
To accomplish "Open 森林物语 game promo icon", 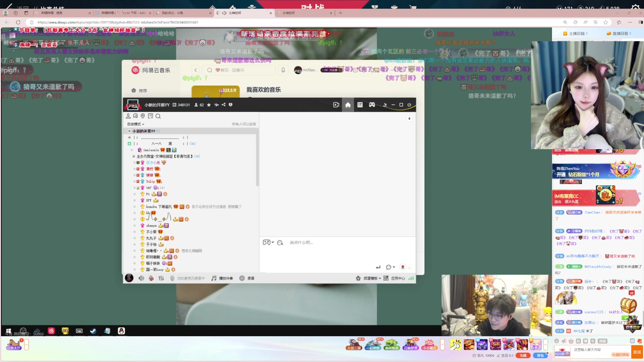I will pyautogui.click(x=391, y=344).
